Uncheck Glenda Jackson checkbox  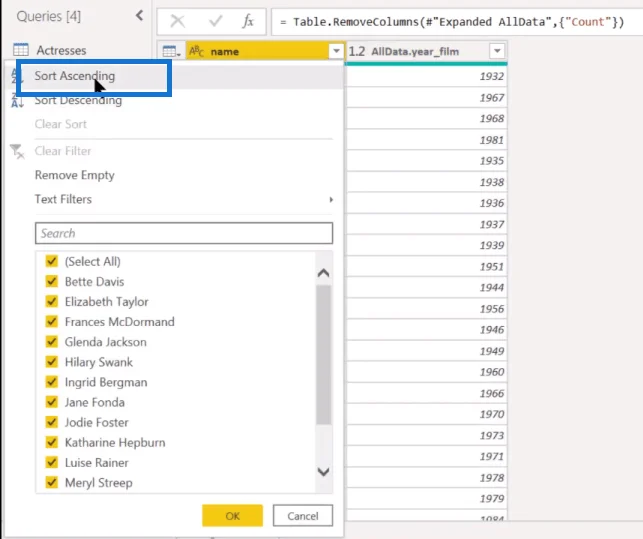[52, 341]
